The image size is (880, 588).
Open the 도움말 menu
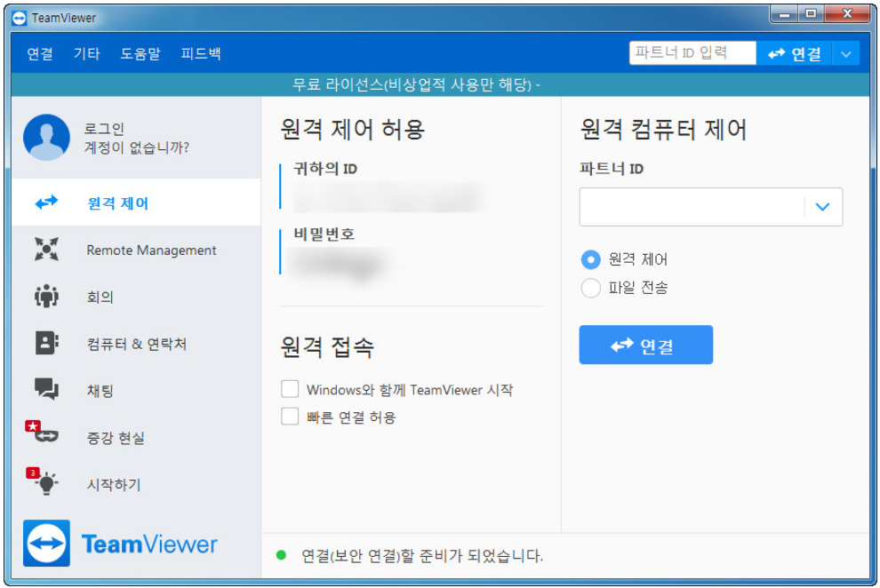click(140, 54)
